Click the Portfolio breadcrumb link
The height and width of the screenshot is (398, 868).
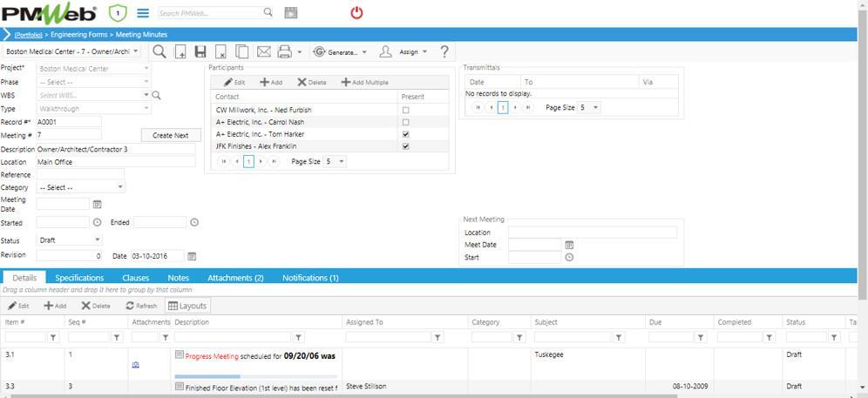click(28, 35)
